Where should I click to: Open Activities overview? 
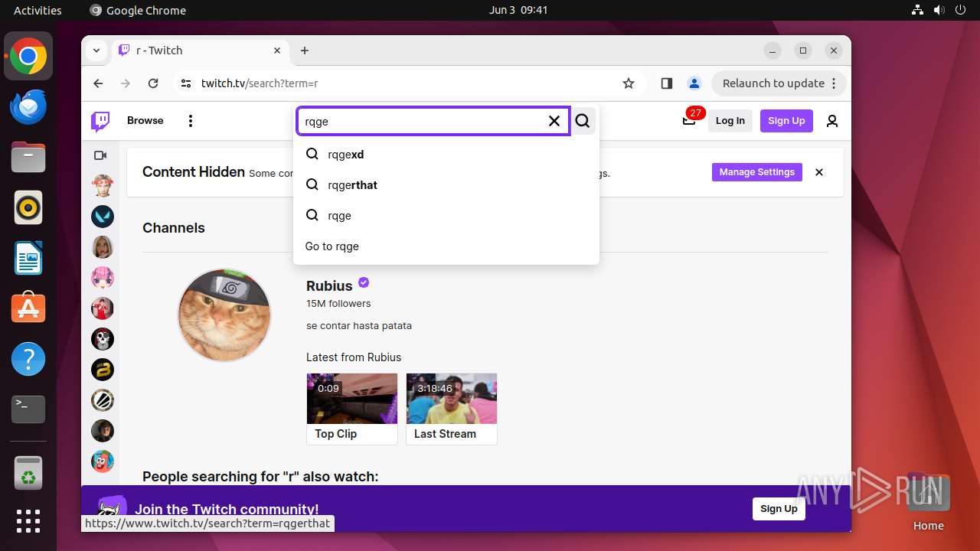38,11
